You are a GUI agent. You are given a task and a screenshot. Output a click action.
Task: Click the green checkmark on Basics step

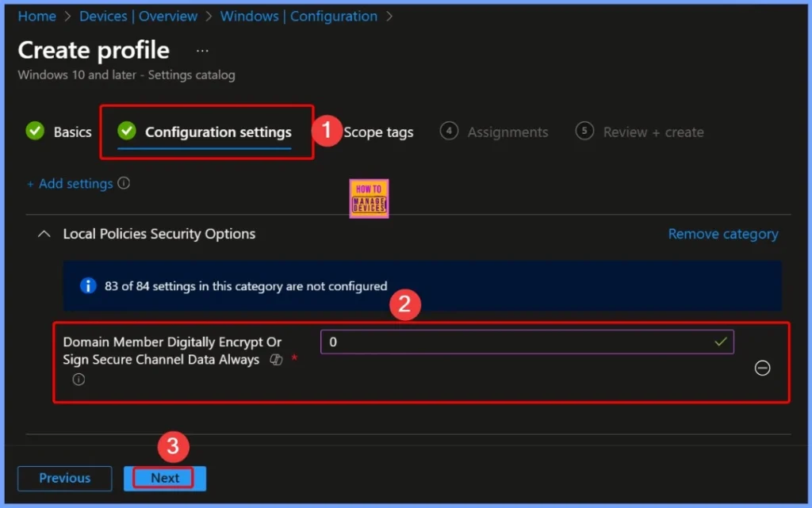[35, 132]
